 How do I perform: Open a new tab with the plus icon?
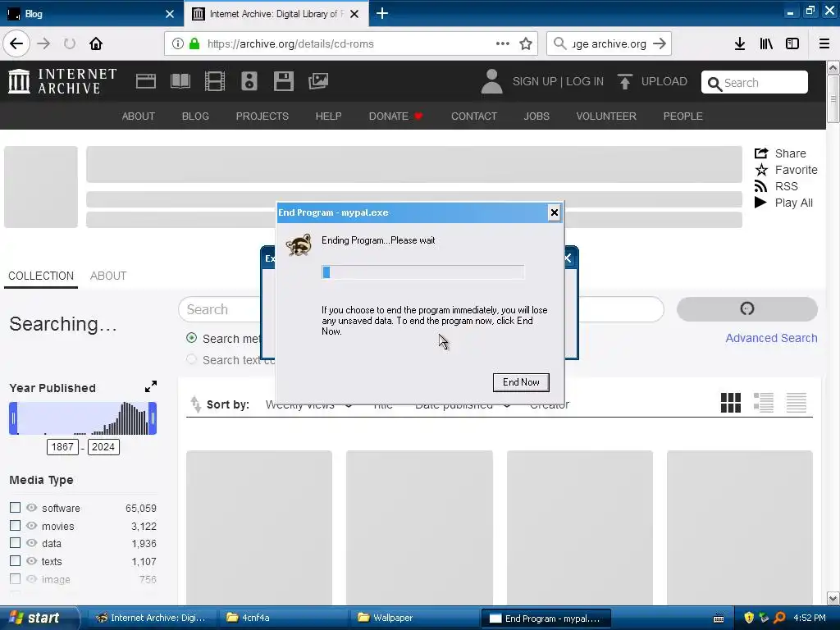coord(382,13)
